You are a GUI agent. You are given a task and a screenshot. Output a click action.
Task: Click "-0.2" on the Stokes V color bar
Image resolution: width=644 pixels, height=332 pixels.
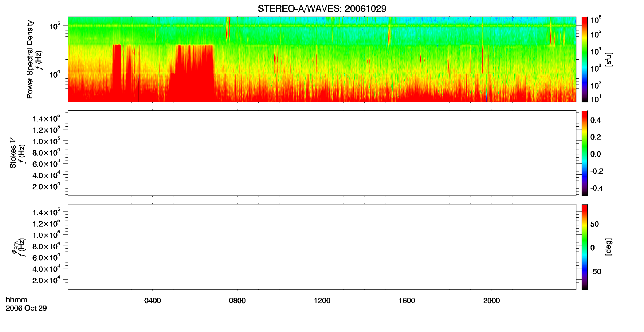coord(597,171)
